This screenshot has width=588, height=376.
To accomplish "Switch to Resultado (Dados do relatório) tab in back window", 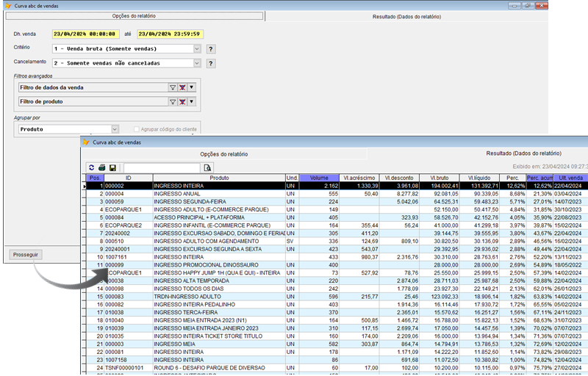I will (x=406, y=15).
